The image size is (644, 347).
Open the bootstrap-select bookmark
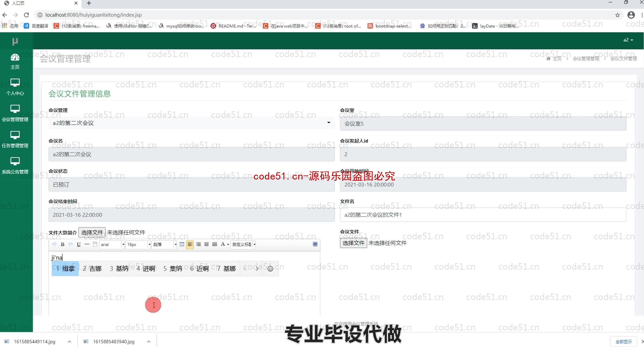[x=389, y=26]
